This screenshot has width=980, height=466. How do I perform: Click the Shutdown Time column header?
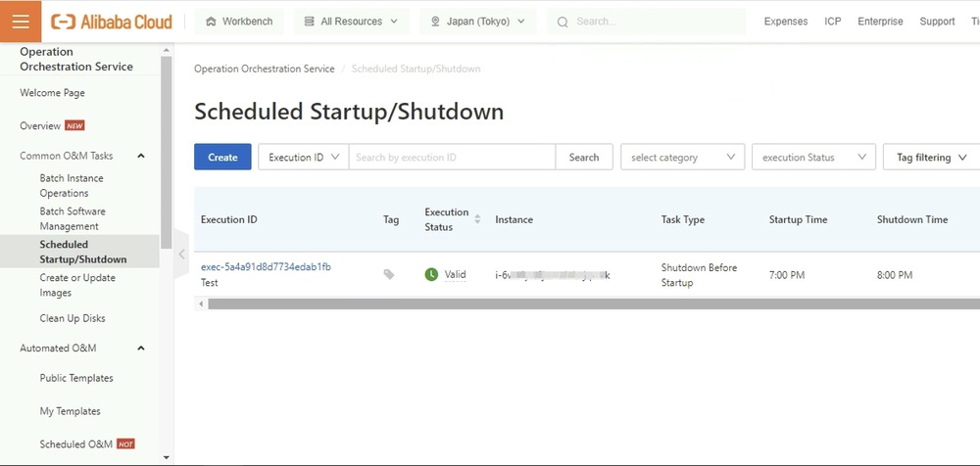click(x=911, y=219)
